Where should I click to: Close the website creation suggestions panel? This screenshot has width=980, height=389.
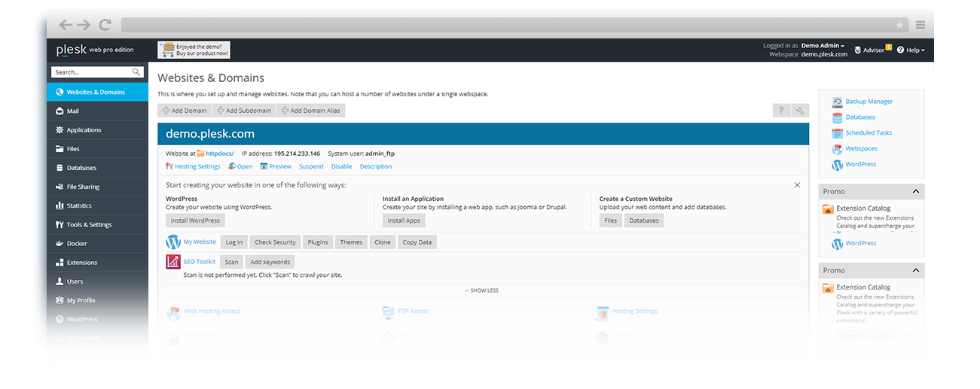798,184
